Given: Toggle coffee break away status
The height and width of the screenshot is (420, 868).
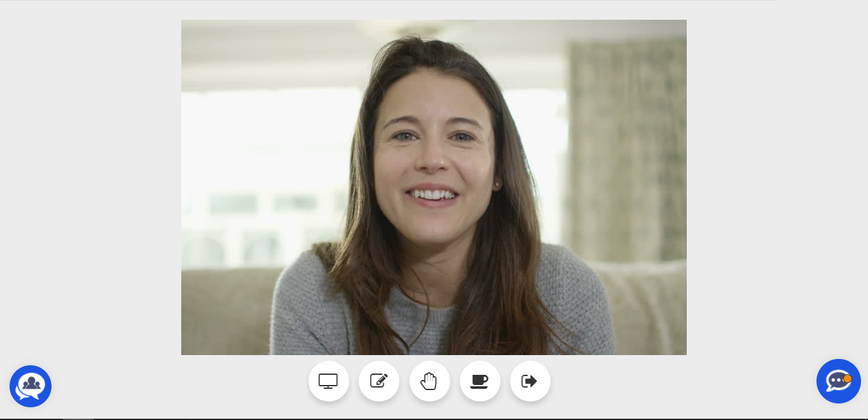Looking at the screenshot, I should [x=479, y=381].
